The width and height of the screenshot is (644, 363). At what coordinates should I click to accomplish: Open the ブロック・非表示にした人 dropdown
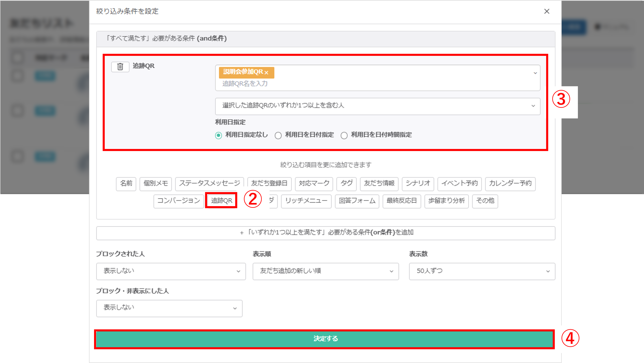tap(169, 308)
